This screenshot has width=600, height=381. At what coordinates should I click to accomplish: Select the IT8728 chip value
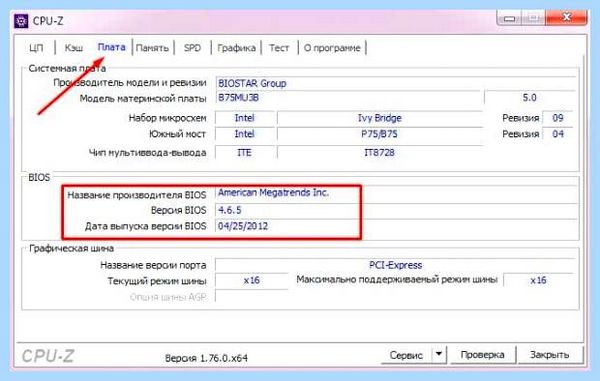pos(380,153)
